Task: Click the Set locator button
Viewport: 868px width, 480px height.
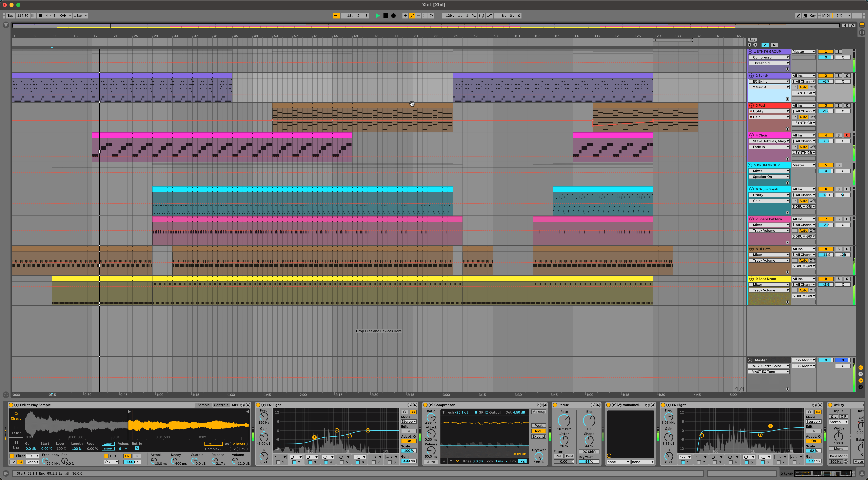Action: tap(752, 40)
